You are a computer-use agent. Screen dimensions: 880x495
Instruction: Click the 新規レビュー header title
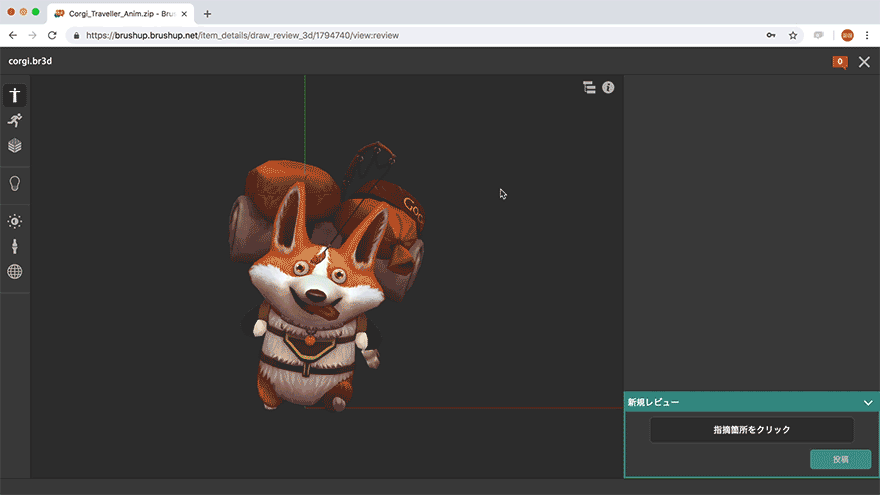[653, 402]
